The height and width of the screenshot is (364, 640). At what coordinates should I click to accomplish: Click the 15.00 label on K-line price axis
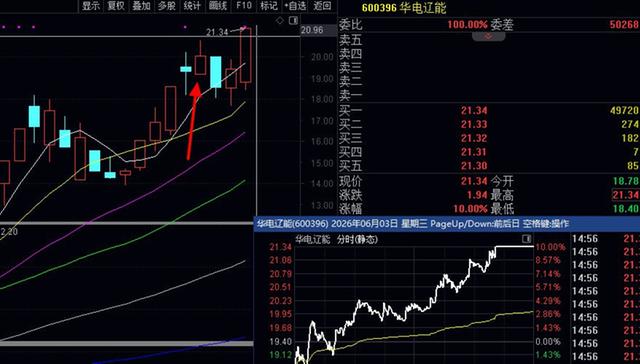[x=322, y=163]
